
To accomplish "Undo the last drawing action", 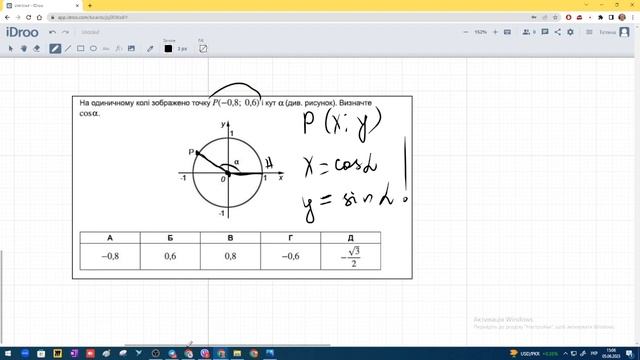I will click(52, 32).
